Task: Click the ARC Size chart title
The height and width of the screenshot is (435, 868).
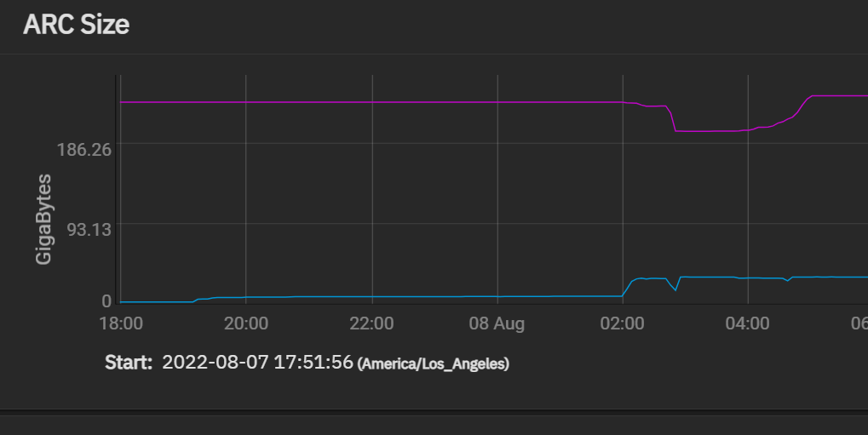Action: coord(77,25)
